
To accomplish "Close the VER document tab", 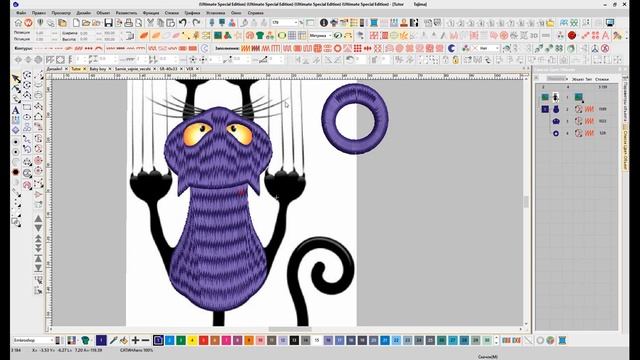I will (x=197, y=69).
